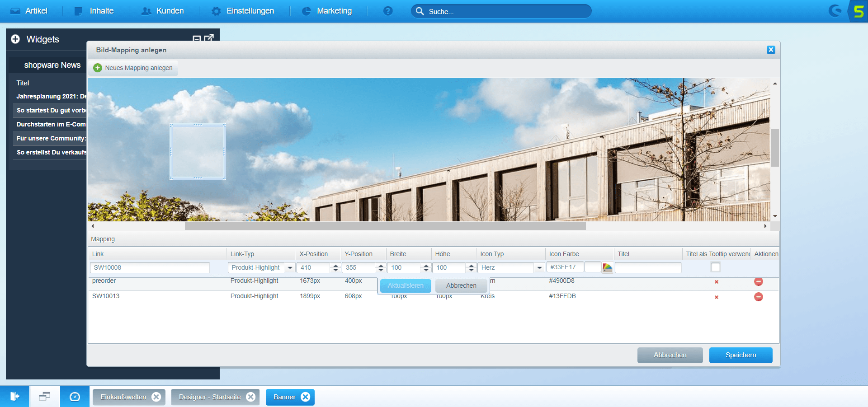This screenshot has width=868, height=407.
Task: Open the Marketing menu
Action: [x=327, y=11]
